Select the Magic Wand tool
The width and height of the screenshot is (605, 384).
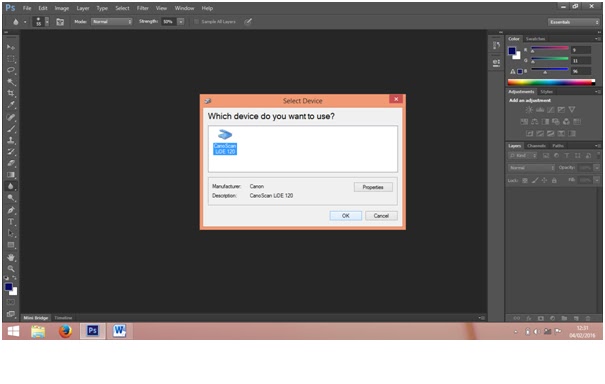pyautogui.click(x=11, y=82)
